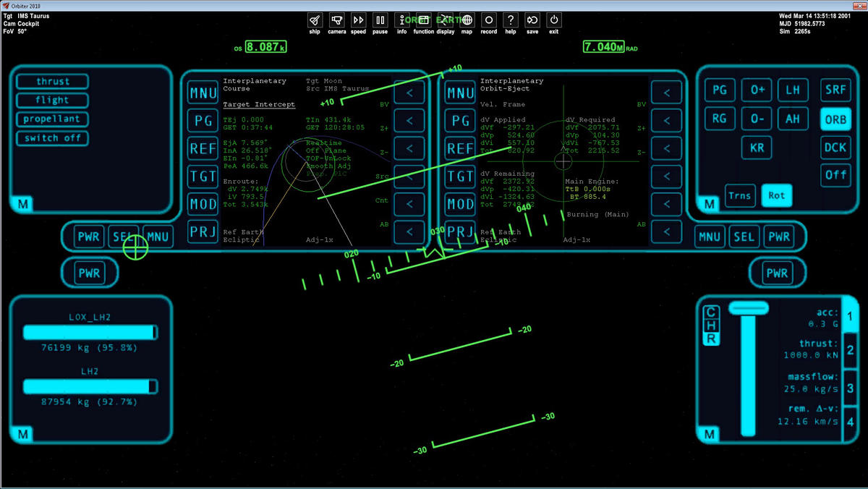868x489 pixels.
Task: Click the C button in the throttle panel
Action: (712, 312)
